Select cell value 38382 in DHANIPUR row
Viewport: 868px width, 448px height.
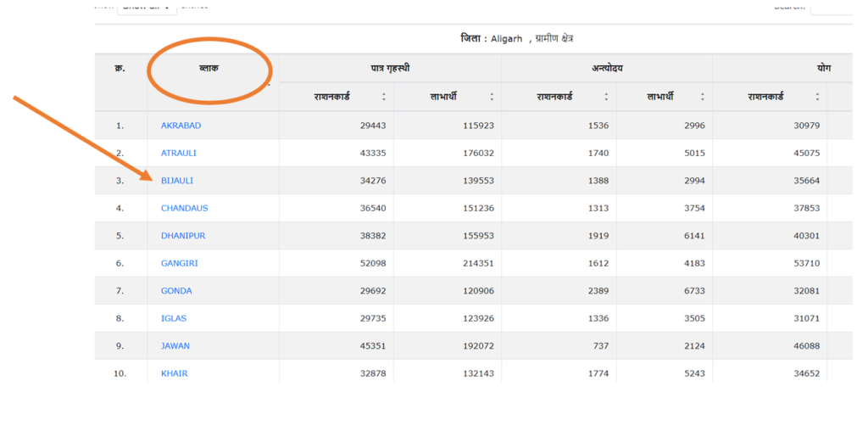click(x=373, y=236)
